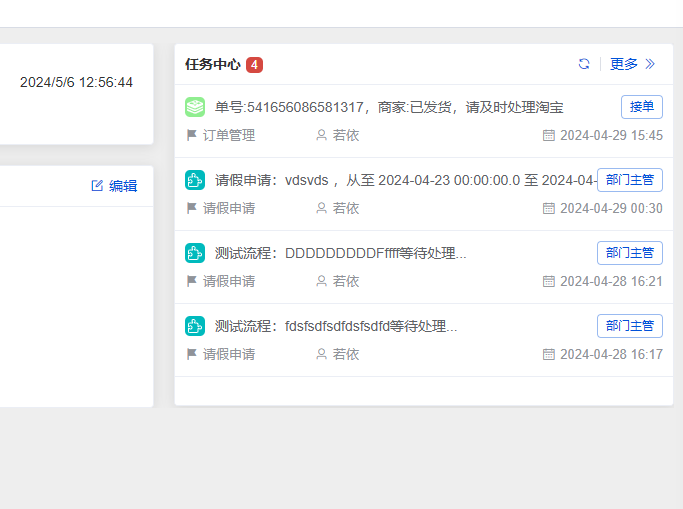Screen dimensions: 683x509
Task: Click the date text 2024-04-28 16:17
Action: click(612, 355)
